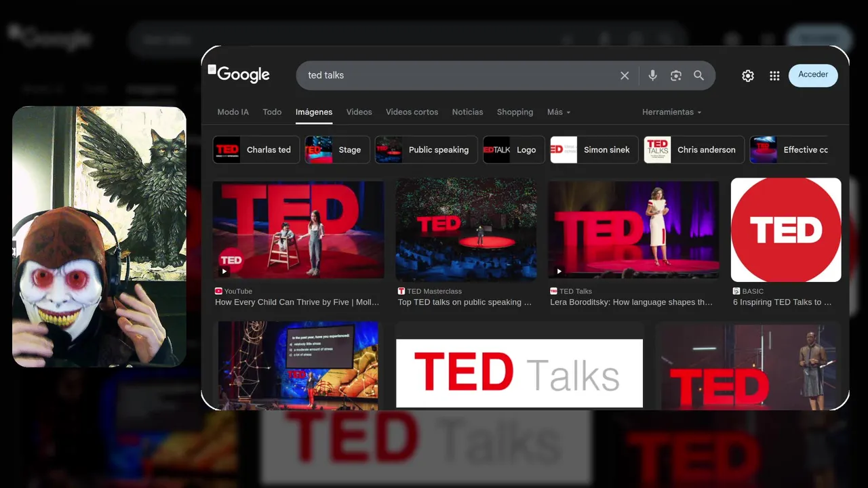868x488 pixels.
Task: Clear the search box with the X icon
Action: coord(625,75)
